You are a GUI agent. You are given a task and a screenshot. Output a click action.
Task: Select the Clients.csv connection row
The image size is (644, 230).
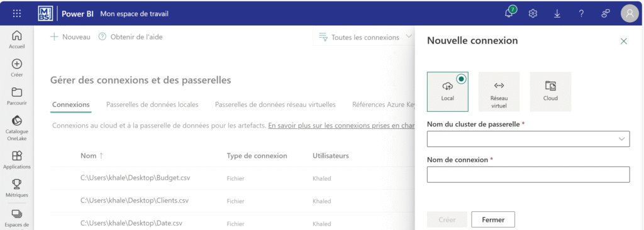pyautogui.click(x=233, y=201)
